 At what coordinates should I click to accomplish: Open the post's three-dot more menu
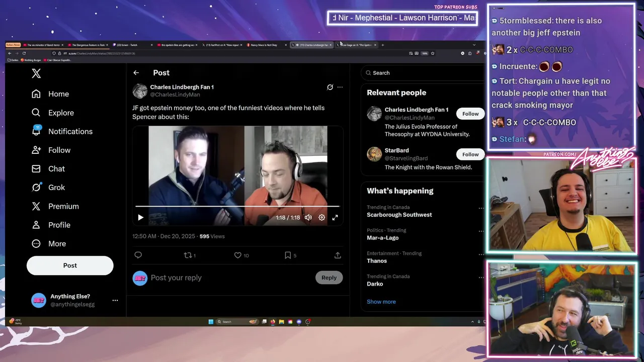tap(340, 87)
